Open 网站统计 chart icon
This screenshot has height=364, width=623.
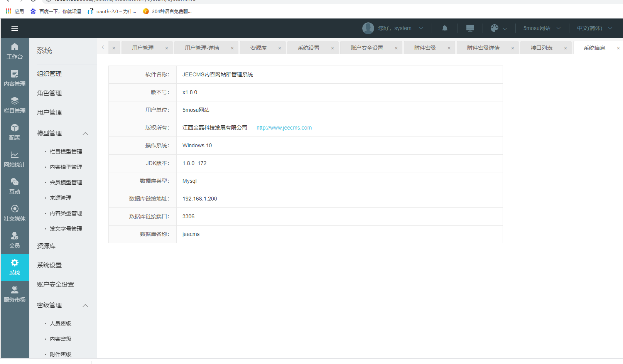pyautogui.click(x=15, y=159)
